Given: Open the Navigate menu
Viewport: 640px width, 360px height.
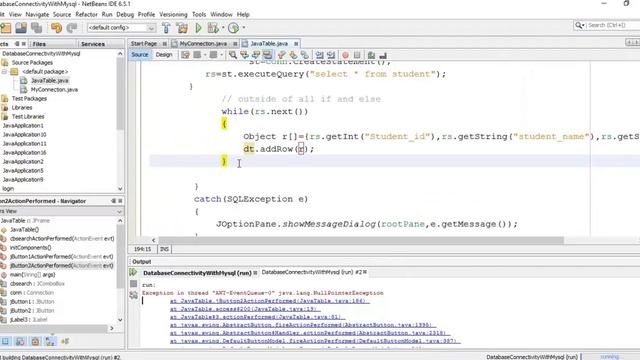Looking at the screenshot, I should [37, 14].
